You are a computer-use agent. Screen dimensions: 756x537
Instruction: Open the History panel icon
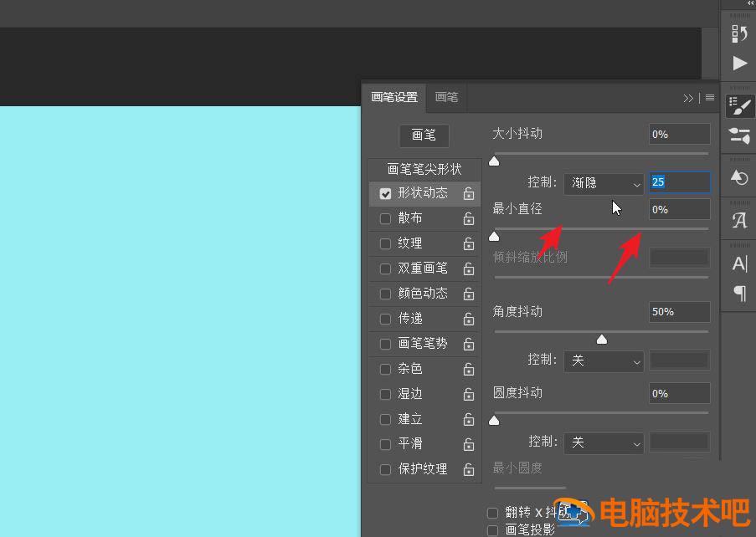pyautogui.click(x=739, y=33)
